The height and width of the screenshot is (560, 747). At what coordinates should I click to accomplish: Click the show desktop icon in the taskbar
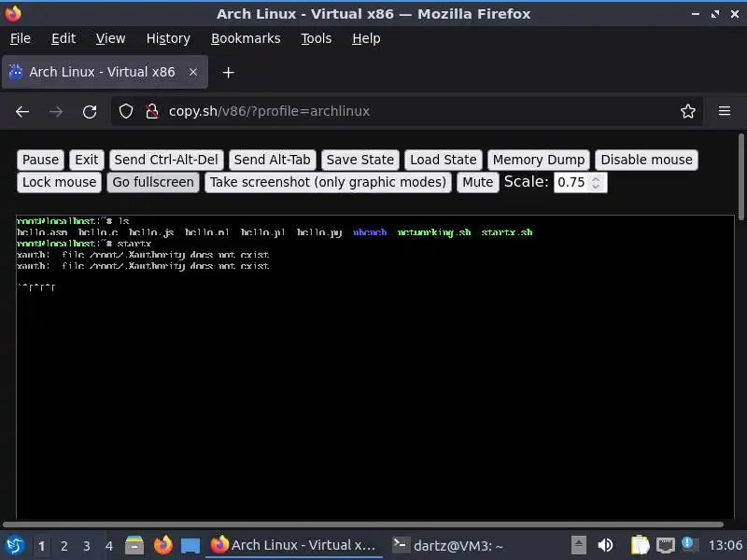[x=190, y=546]
